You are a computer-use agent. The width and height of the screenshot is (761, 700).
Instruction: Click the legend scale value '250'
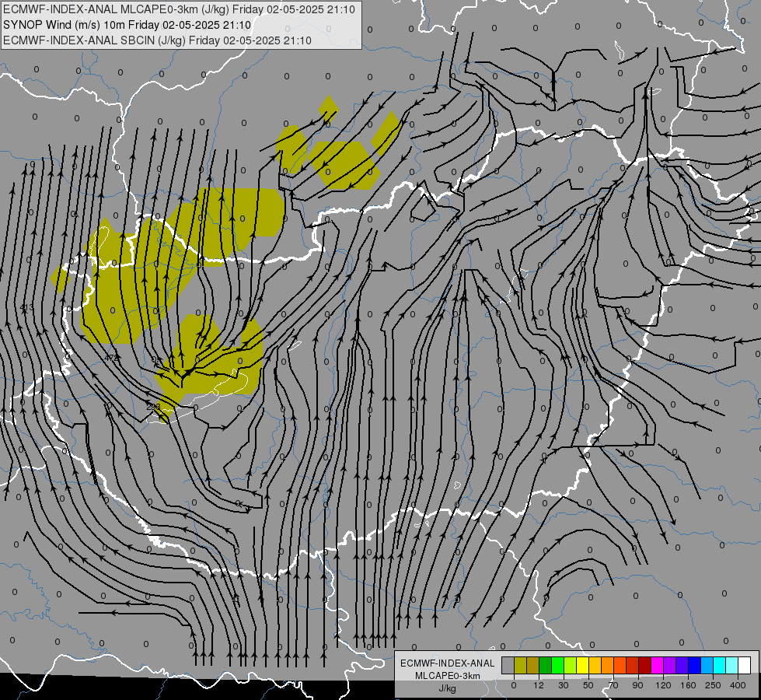point(713,685)
